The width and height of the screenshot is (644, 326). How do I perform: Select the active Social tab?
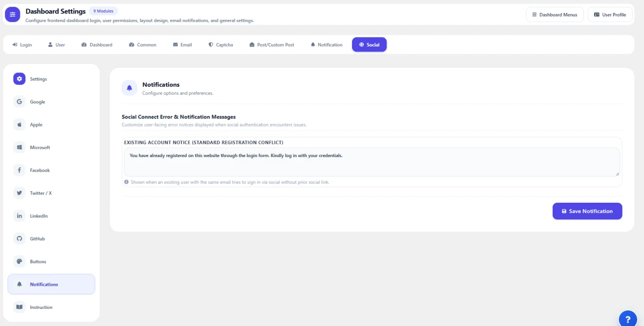(369, 45)
